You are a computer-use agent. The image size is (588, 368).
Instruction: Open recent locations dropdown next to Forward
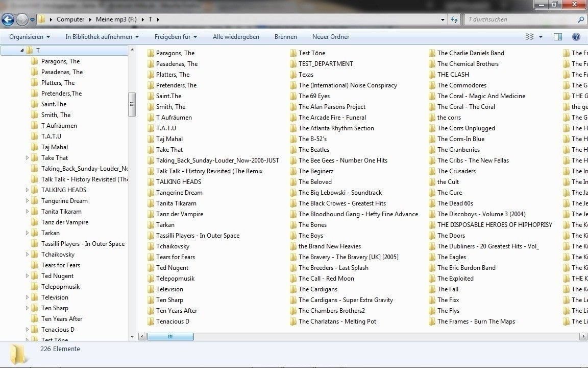[x=32, y=19]
